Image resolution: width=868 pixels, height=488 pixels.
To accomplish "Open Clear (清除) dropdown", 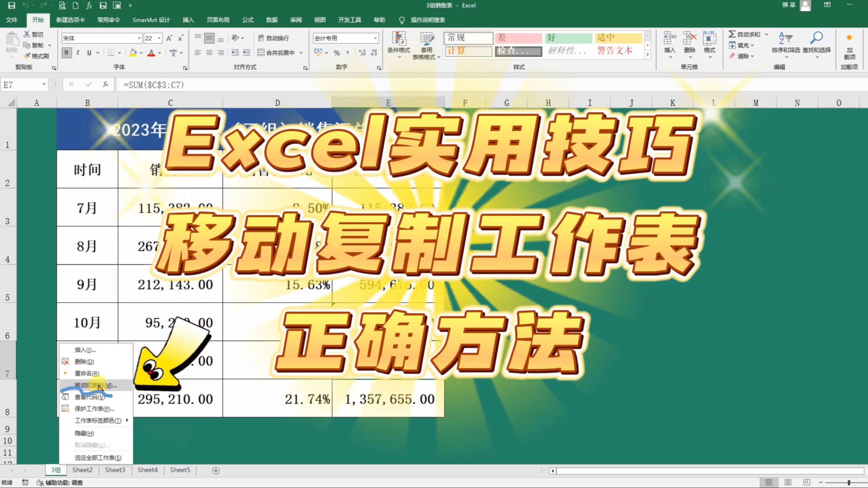I will coord(741,56).
